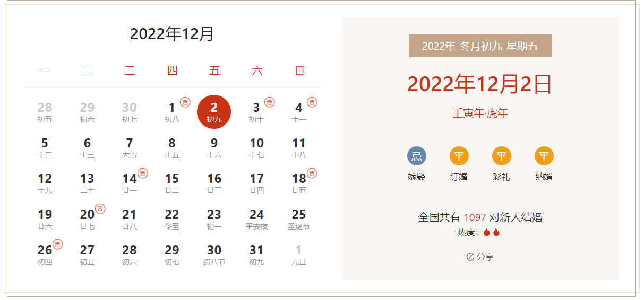Click the orange 平 icon above 彩礼
The height and width of the screenshot is (300, 644).
point(502,156)
